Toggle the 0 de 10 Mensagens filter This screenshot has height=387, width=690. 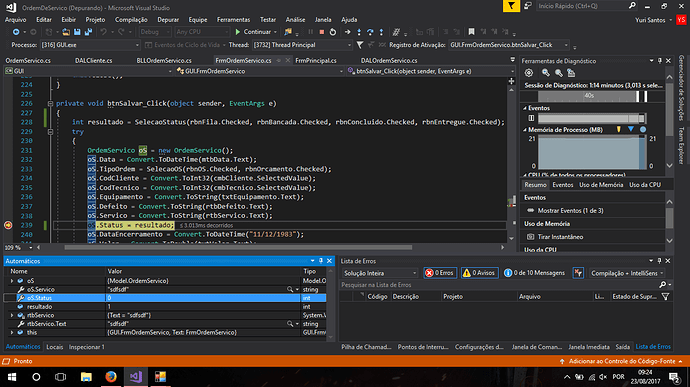point(534,273)
